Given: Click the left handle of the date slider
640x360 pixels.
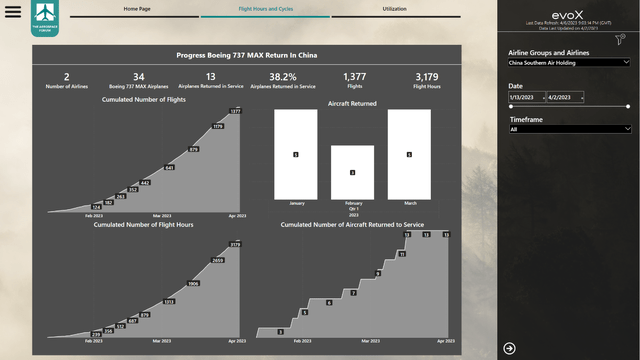Looking at the screenshot, I should (x=511, y=107).
